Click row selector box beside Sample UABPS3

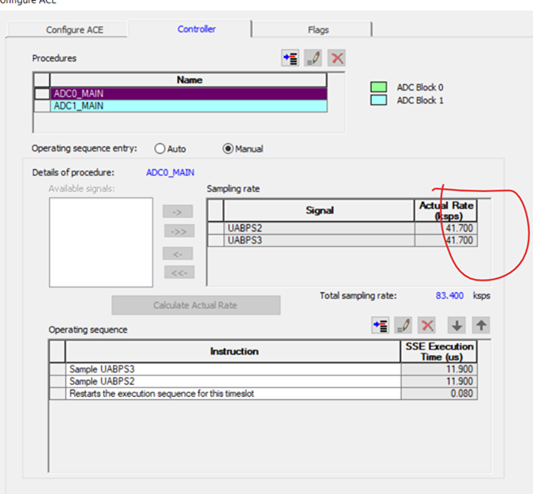tap(57, 369)
